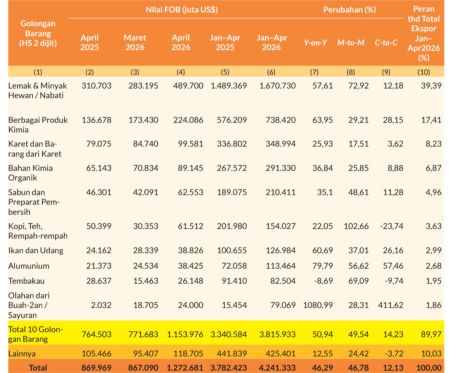The image size is (450, 373).
Task: Click the value '310.703' for Lemak & Minyak
Action: pos(96,86)
